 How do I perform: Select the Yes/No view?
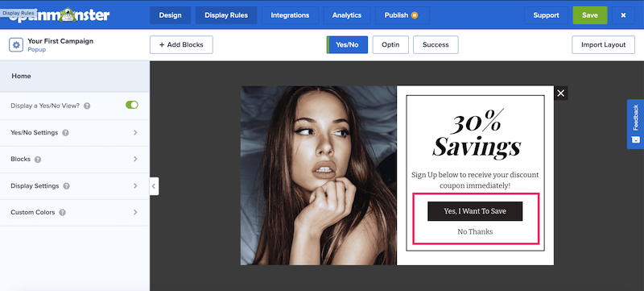click(347, 45)
